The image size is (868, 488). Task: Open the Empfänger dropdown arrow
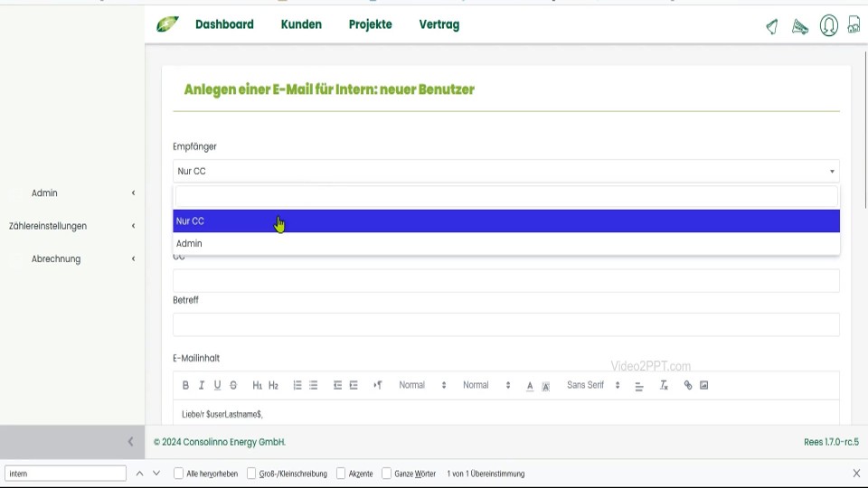pyautogui.click(x=832, y=172)
